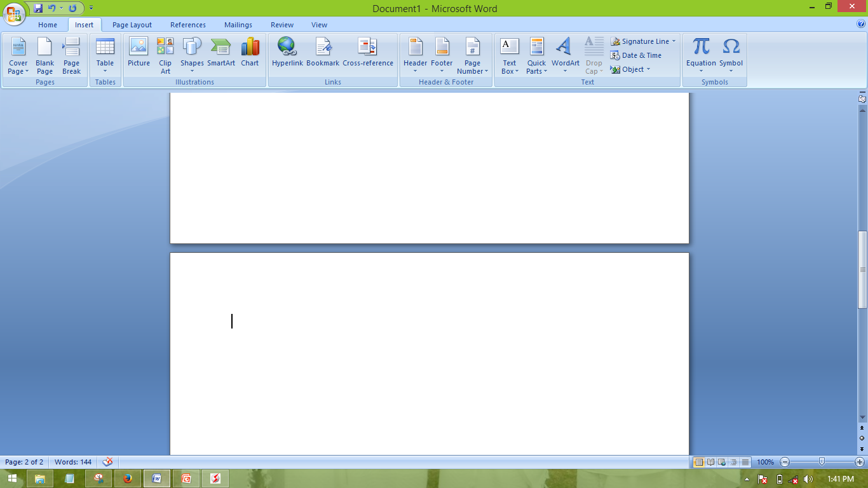Open Windows Start button
Screen dimensions: 868x488
[x=12, y=478]
